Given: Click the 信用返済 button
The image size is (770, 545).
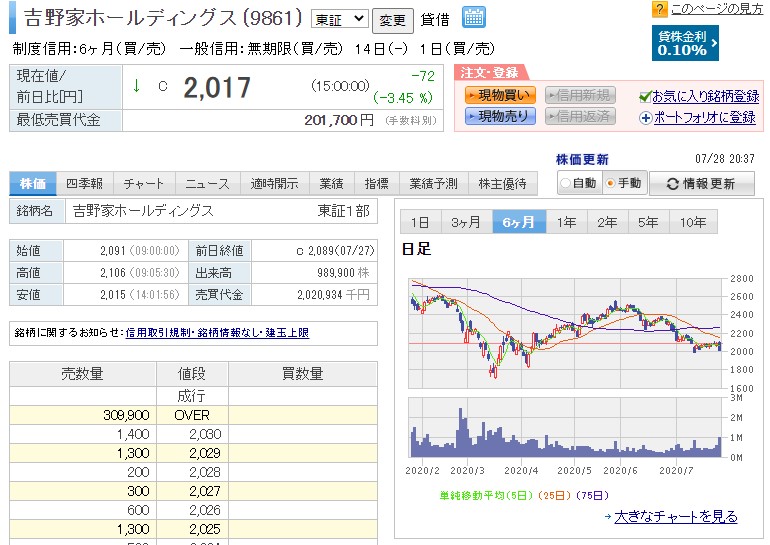Looking at the screenshot, I should (x=580, y=116).
